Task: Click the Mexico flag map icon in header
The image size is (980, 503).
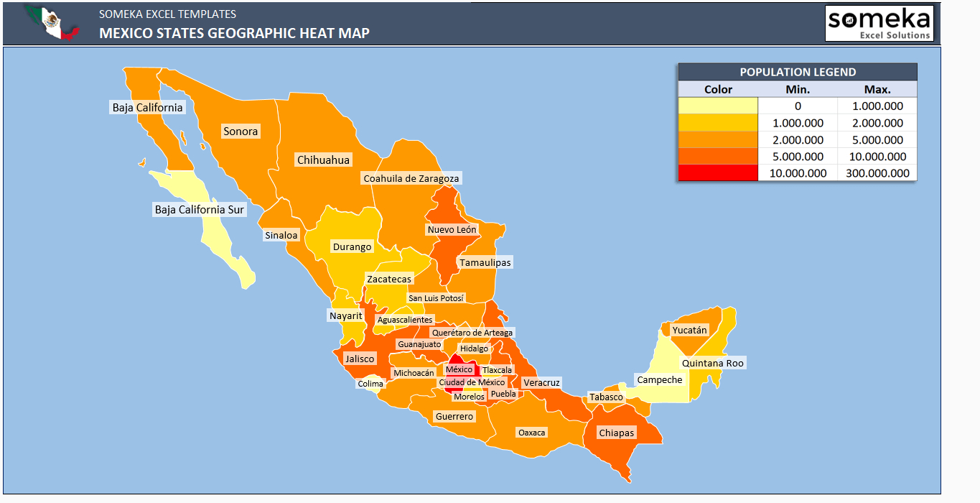Action: tap(52, 23)
